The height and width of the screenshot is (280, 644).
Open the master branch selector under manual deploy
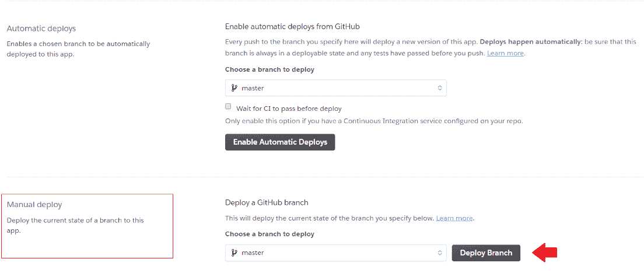click(x=335, y=253)
